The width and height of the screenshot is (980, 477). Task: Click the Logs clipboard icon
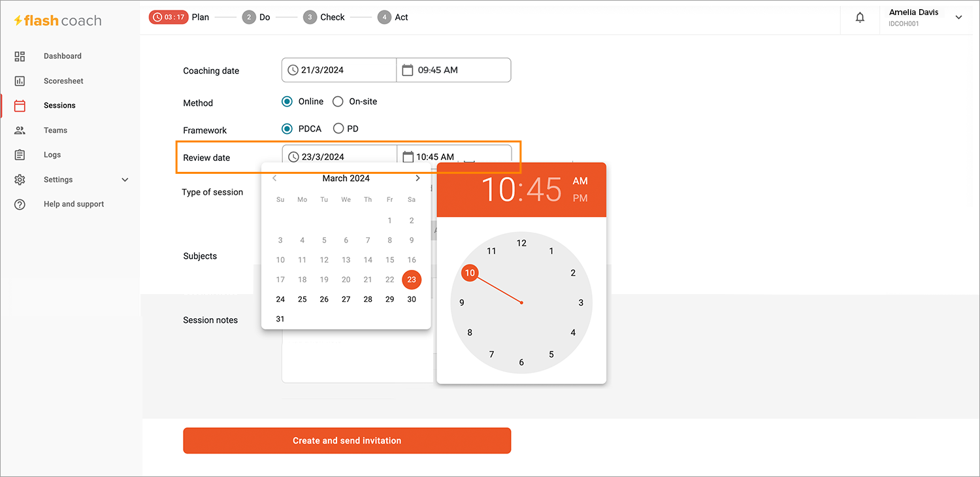(x=20, y=155)
